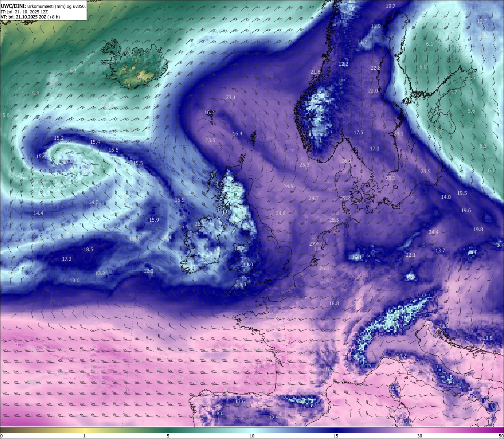Click the 16.4 value label
The height and width of the screenshot is (439, 504).
237,133
